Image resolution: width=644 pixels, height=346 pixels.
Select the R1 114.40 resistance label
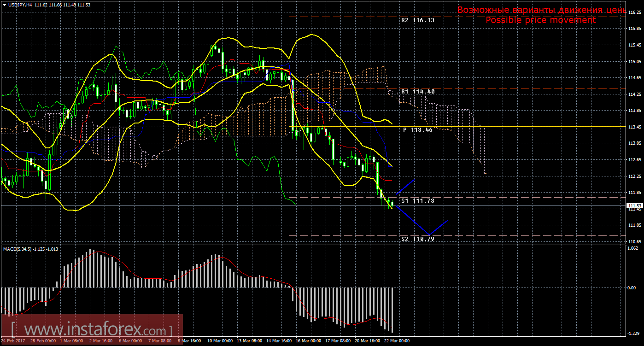(x=417, y=92)
